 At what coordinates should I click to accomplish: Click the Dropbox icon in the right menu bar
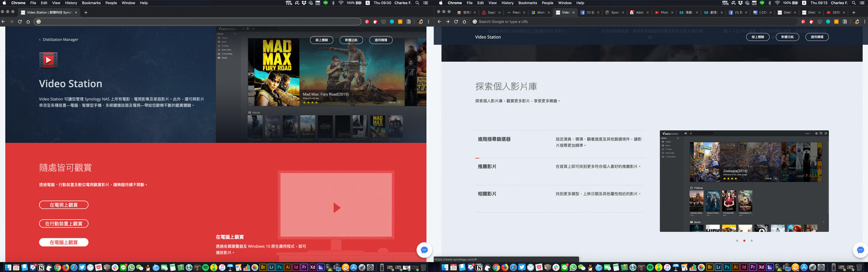click(x=740, y=3)
